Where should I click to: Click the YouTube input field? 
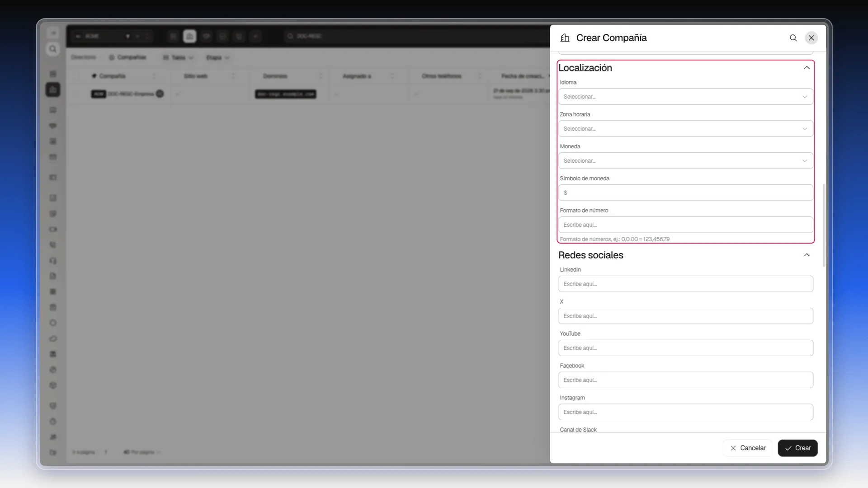(x=685, y=348)
